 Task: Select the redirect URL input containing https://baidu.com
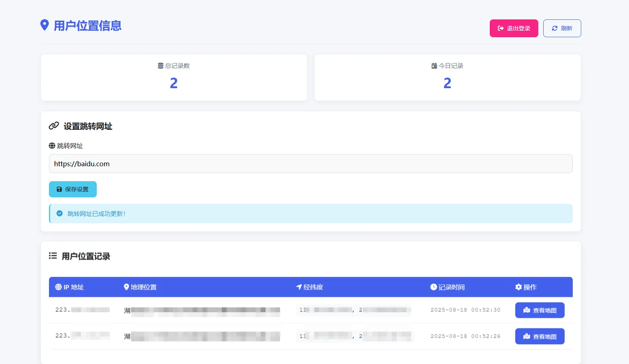pos(310,163)
